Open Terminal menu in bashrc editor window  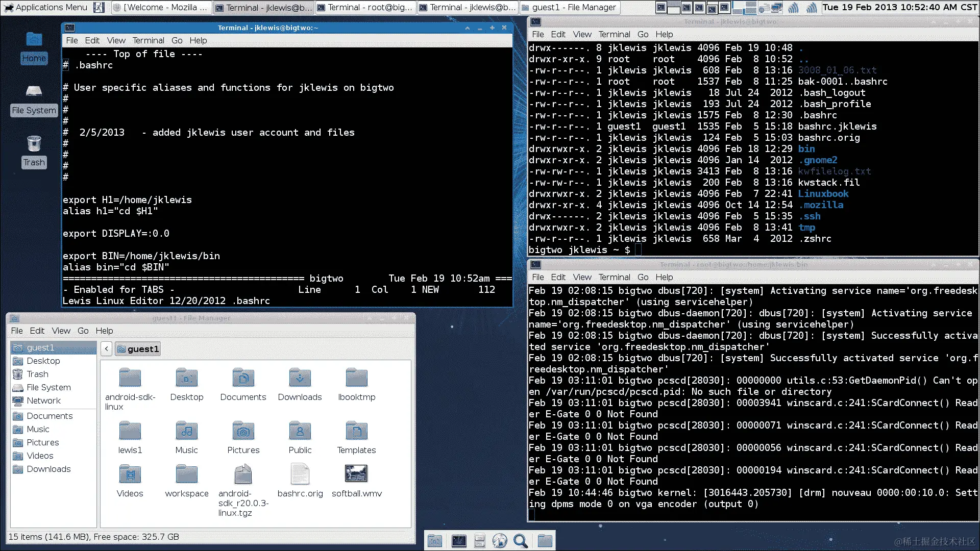(148, 40)
